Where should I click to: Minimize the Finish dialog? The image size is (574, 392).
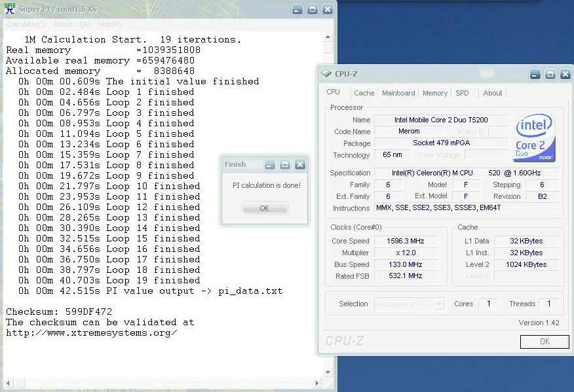[270, 164]
